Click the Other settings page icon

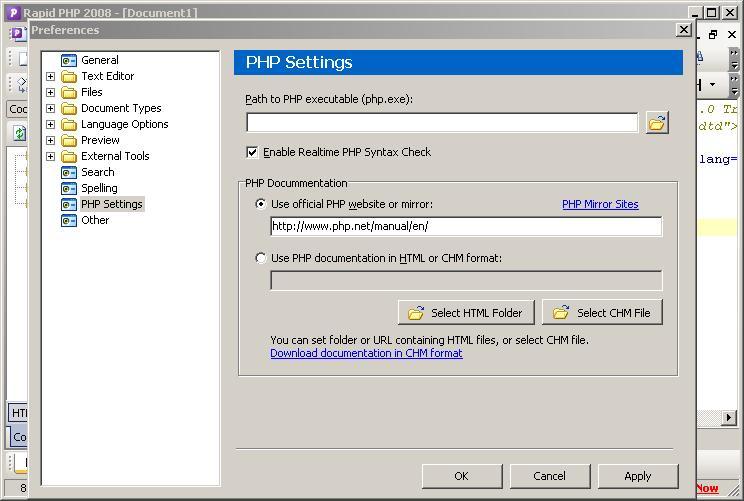tap(69, 221)
